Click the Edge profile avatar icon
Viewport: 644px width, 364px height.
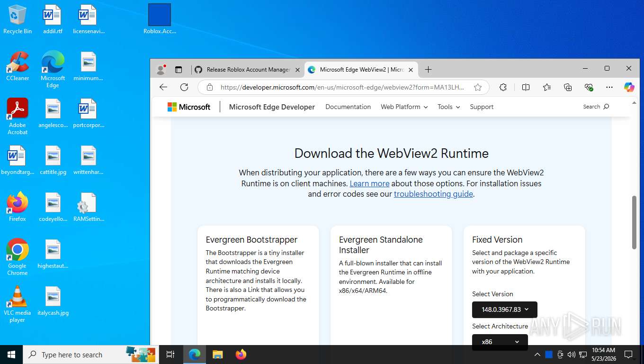click(x=161, y=70)
